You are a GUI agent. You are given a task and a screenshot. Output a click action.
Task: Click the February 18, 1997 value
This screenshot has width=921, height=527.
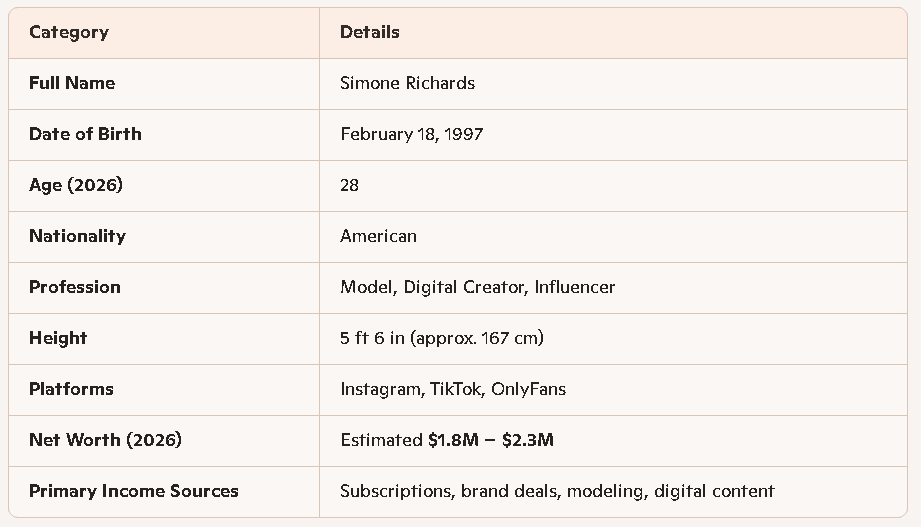pos(411,134)
